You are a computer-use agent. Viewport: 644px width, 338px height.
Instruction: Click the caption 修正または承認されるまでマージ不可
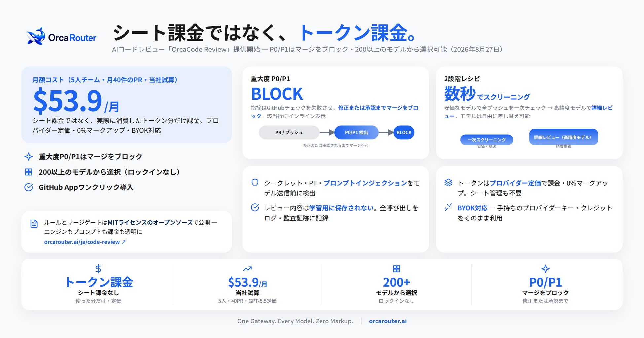pyautogui.click(x=336, y=145)
